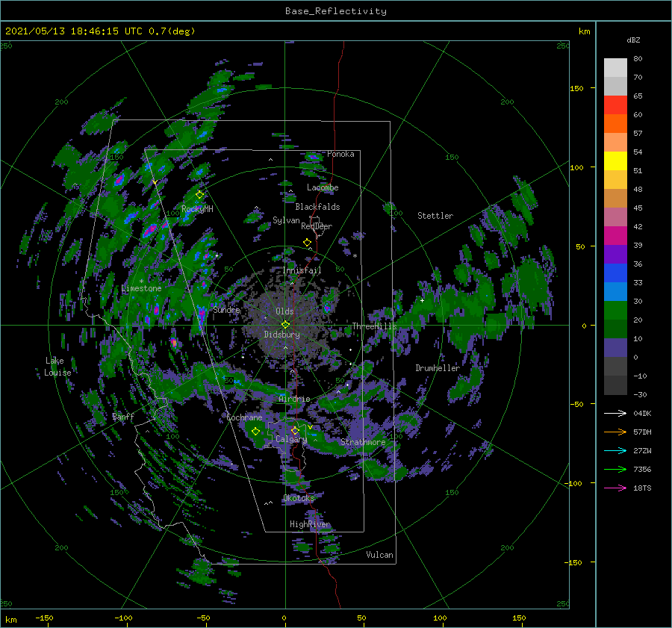Pick the purple 36-39 dBZ swatch

pos(615,255)
